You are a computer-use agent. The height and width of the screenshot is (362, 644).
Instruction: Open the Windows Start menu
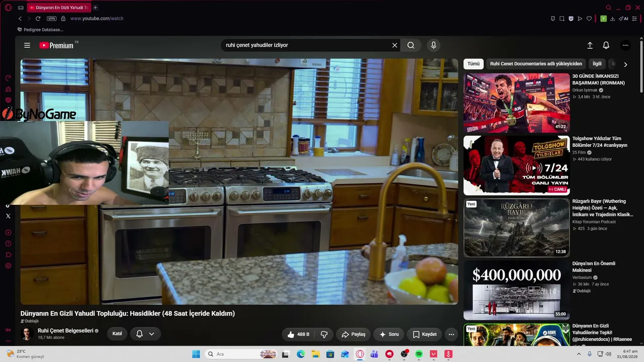click(x=196, y=354)
